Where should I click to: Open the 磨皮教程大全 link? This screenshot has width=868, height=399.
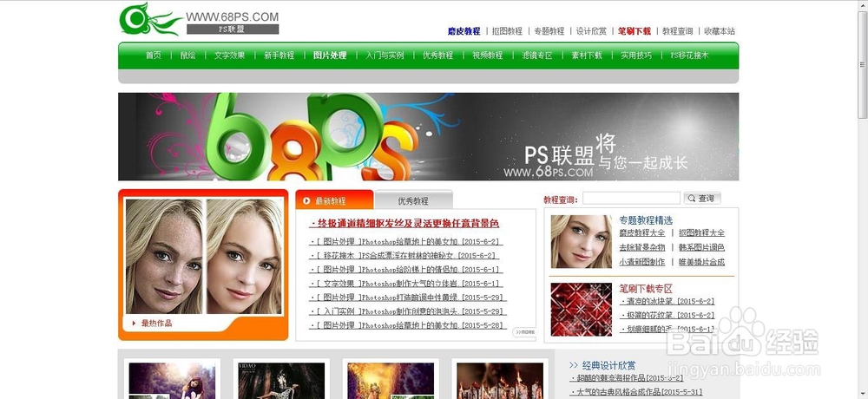[642, 233]
